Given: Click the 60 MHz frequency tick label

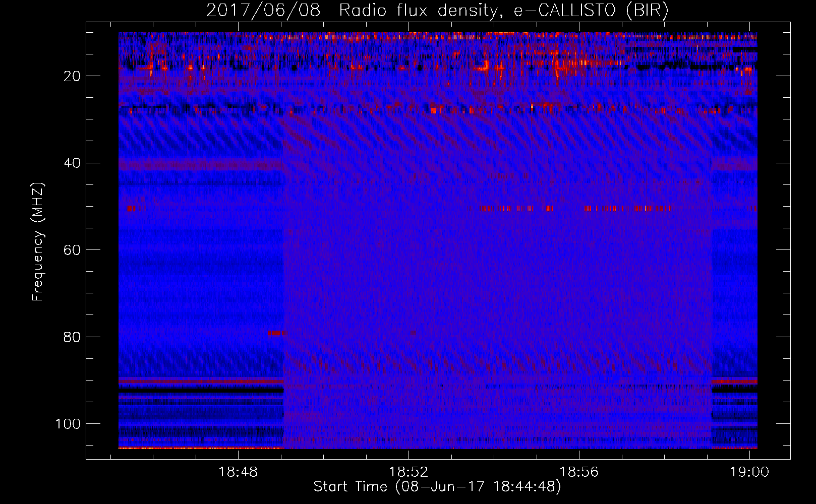Looking at the screenshot, I should click(72, 250).
